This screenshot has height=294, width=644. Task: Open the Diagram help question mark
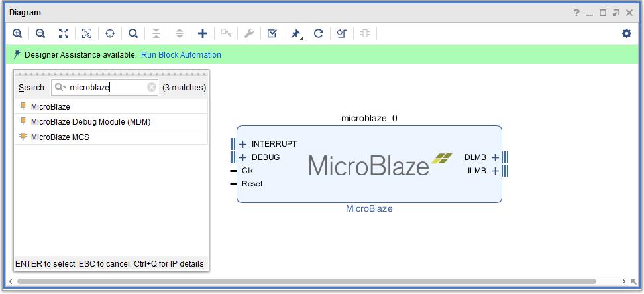point(576,13)
